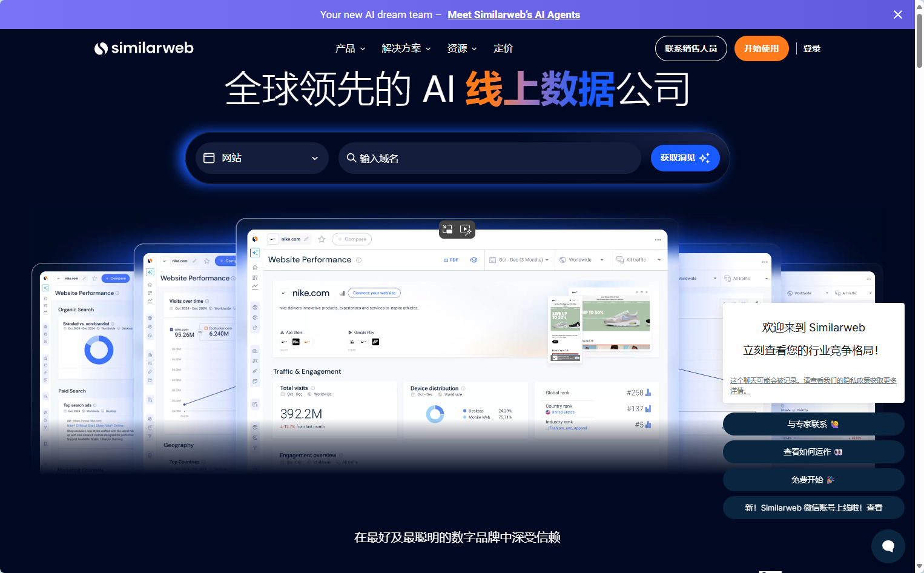The width and height of the screenshot is (924, 573).
Task: Click the Device distribution donut chart
Action: tap(435, 414)
